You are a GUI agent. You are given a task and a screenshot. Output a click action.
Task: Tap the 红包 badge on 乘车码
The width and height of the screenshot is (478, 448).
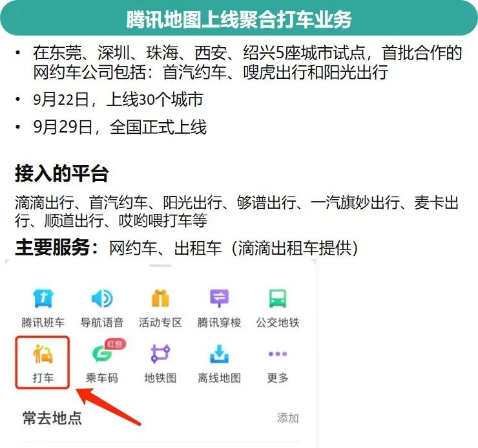115,344
